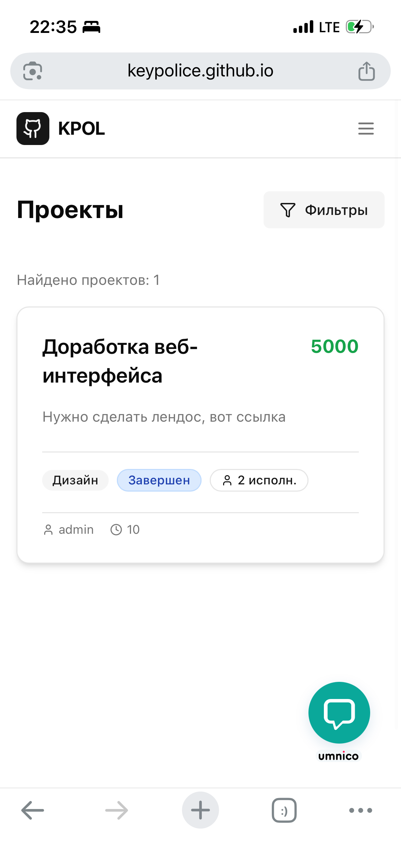Image resolution: width=401 pixels, height=868 pixels.
Task: Click the clock icon showing 10 hours
Action: (x=117, y=529)
